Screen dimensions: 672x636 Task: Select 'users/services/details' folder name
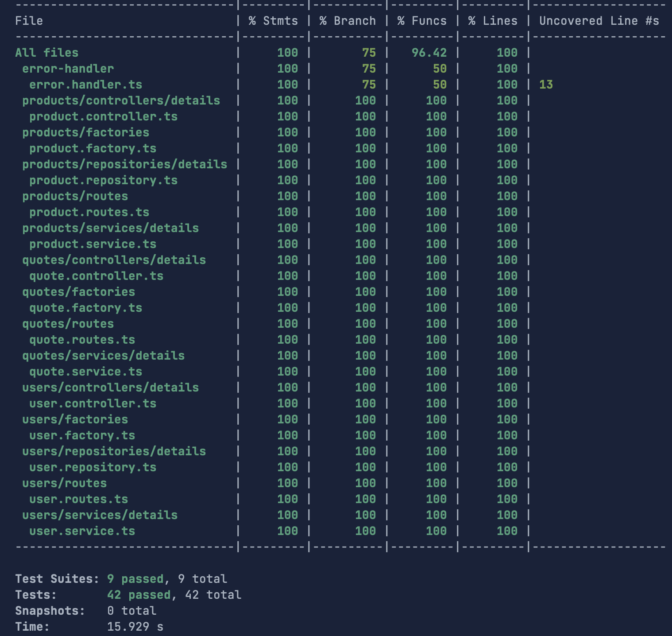pos(100,515)
